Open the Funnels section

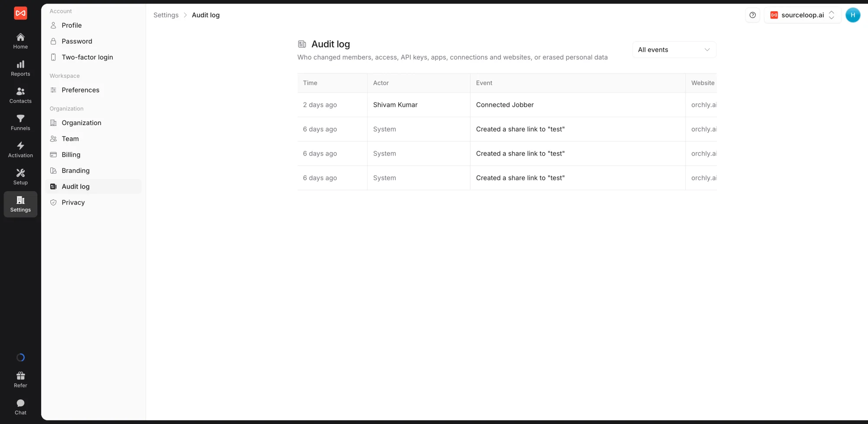pyautogui.click(x=20, y=123)
